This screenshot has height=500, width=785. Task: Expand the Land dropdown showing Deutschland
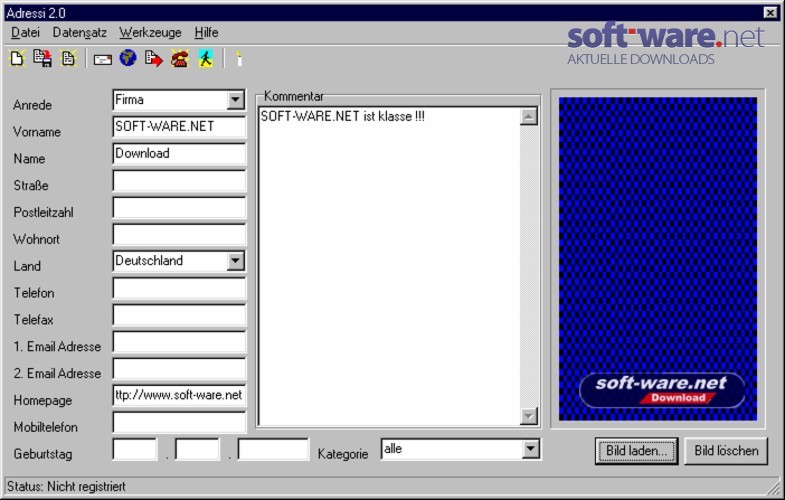coord(235,261)
